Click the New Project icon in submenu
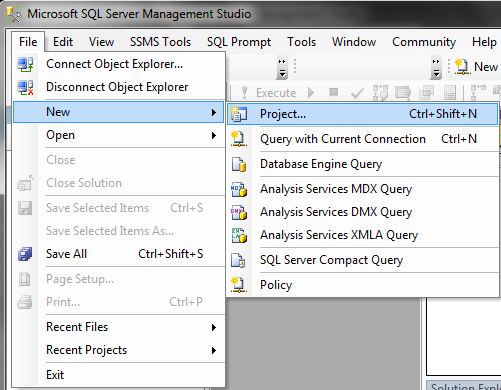This screenshot has width=501, height=390. click(239, 114)
